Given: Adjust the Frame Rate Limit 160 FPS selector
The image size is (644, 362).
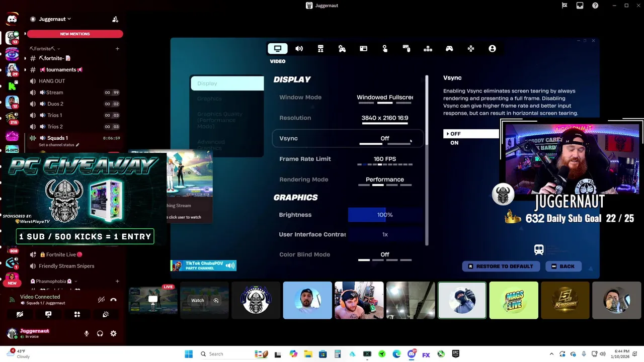Looking at the screenshot, I should (x=385, y=159).
